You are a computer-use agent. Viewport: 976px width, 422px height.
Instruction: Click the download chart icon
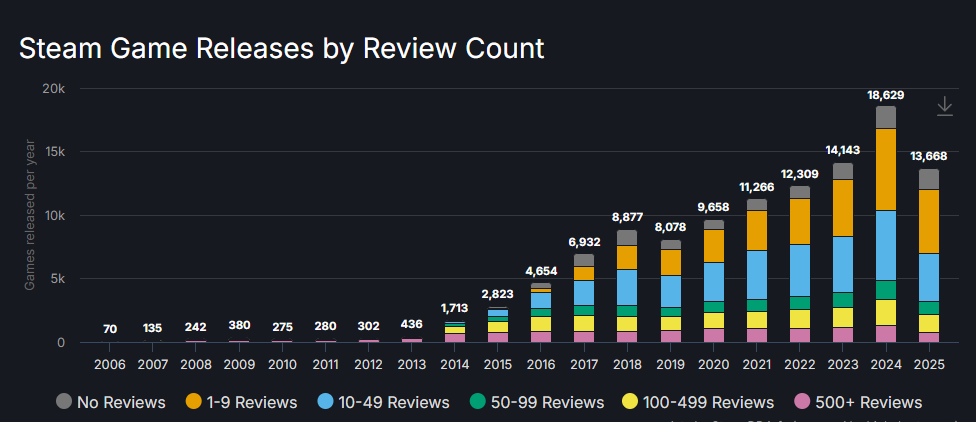945,106
